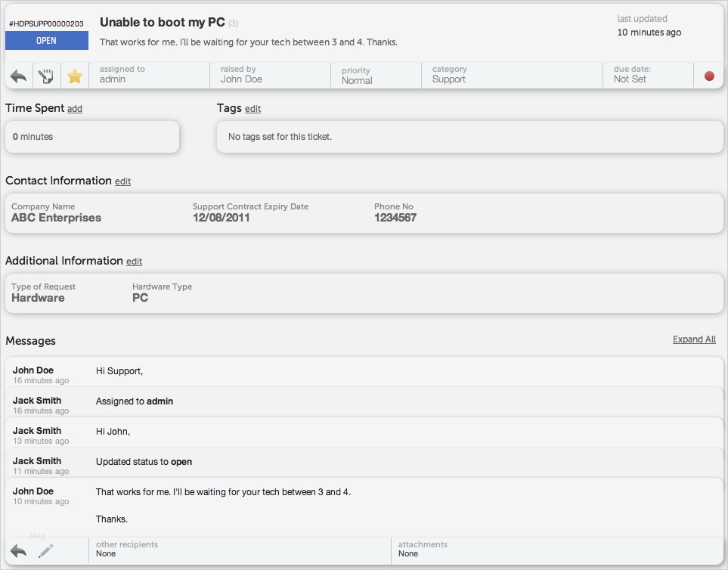Edit the Contact Information section
This screenshot has width=728, height=570.
122,181
